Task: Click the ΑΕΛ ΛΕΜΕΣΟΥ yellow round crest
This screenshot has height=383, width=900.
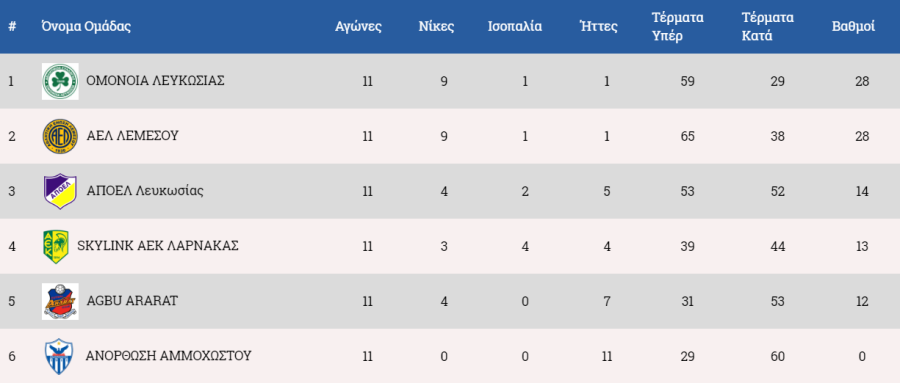Action: point(60,137)
